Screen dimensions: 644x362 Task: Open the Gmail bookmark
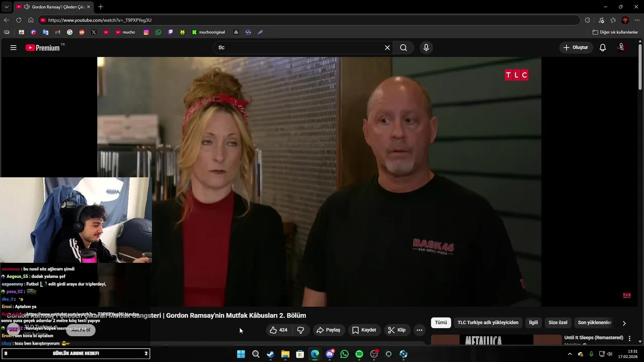(x=57, y=32)
